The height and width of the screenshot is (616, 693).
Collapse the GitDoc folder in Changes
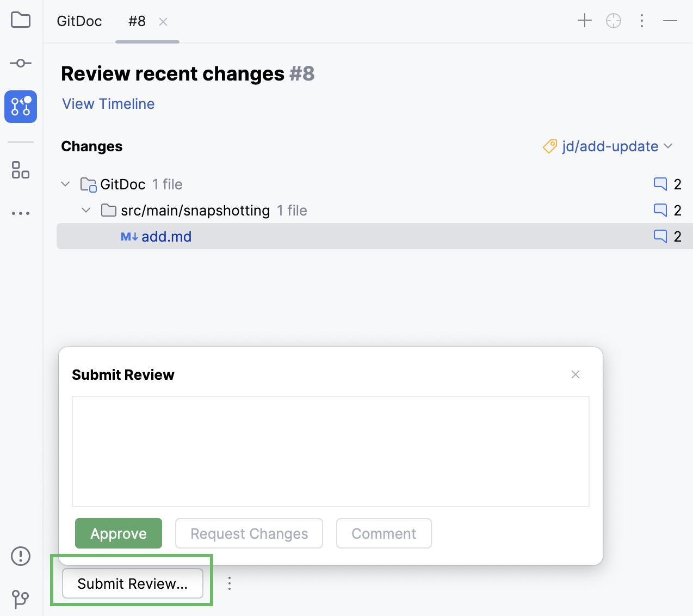(65, 184)
